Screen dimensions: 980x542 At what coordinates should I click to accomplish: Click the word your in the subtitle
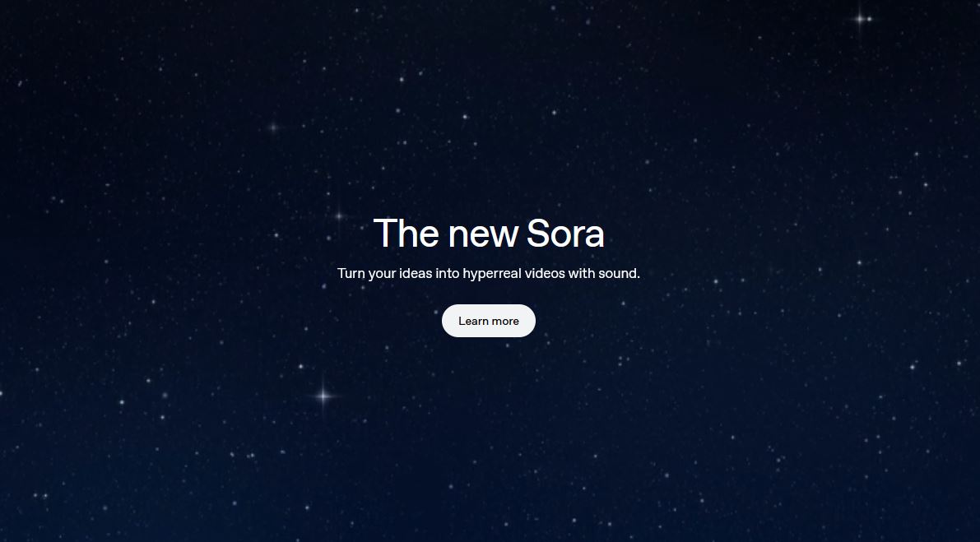point(383,275)
